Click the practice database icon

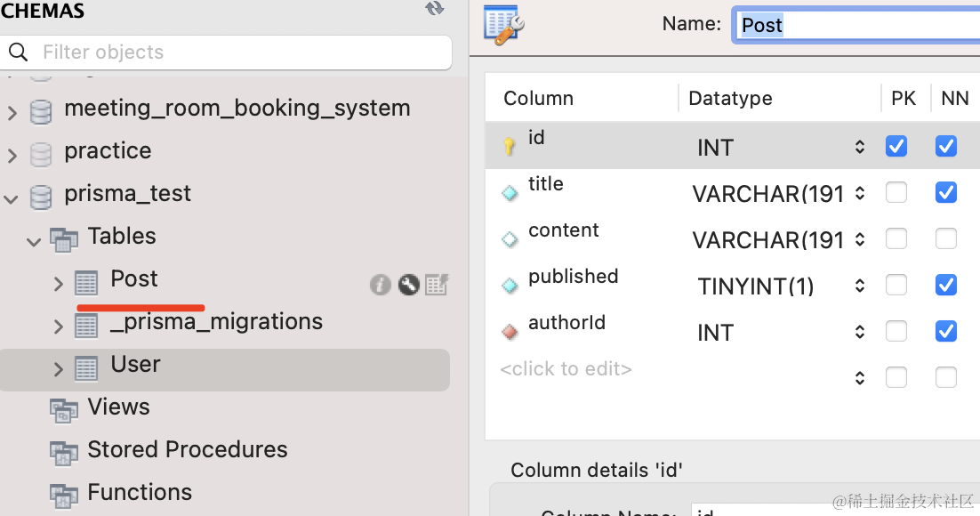click(x=41, y=152)
